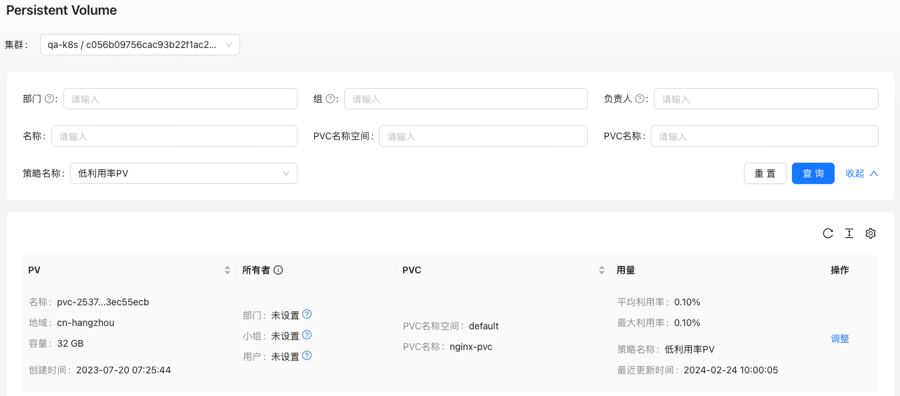Focus the 组 input field
The height and width of the screenshot is (396, 900).
tap(465, 99)
